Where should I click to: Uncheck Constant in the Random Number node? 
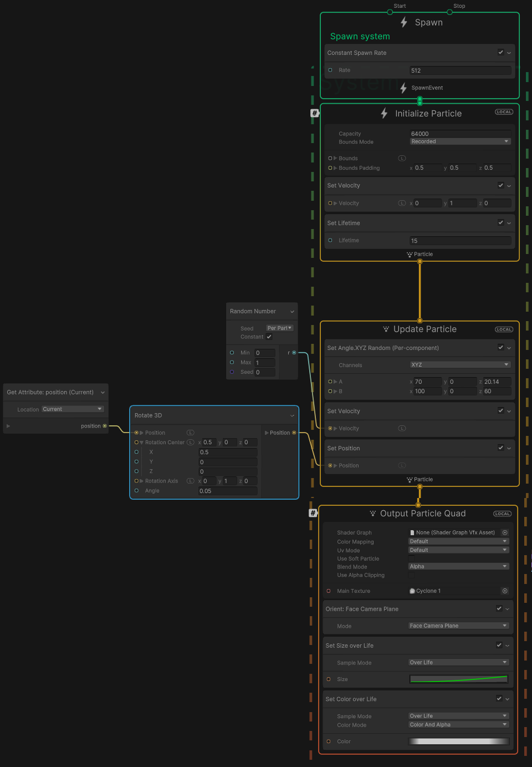click(269, 337)
